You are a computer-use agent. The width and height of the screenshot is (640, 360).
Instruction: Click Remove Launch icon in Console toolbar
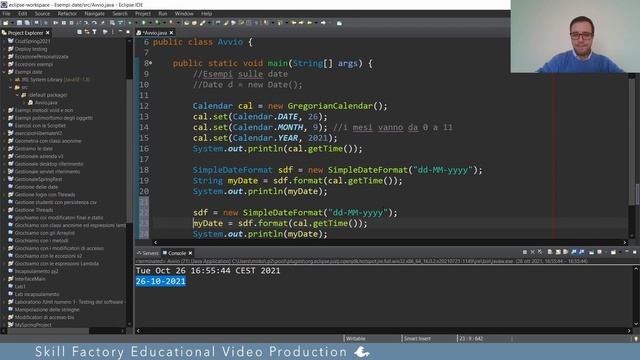pos(532,252)
